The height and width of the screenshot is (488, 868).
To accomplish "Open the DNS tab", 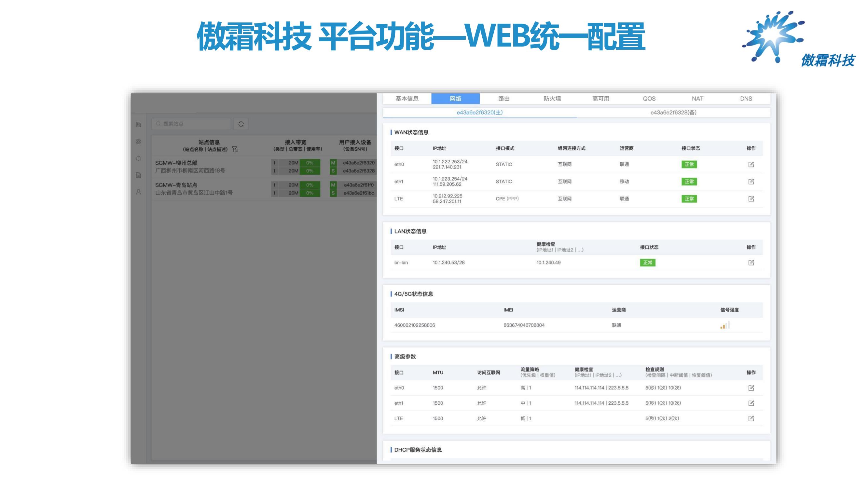I will (746, 99).
